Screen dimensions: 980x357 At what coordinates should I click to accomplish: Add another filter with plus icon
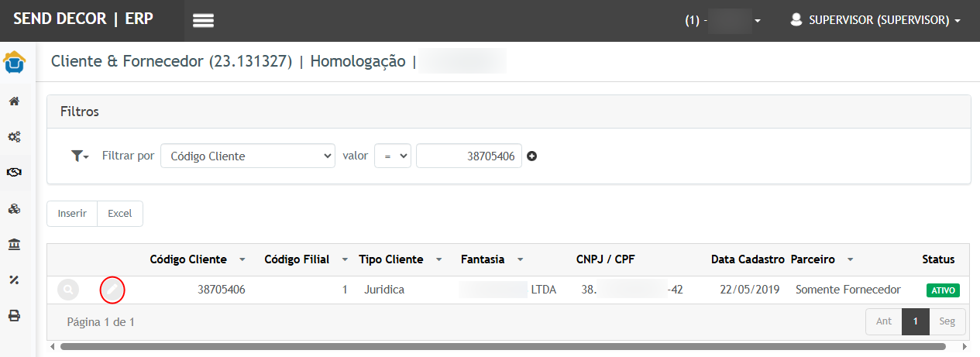coord(532,156)
